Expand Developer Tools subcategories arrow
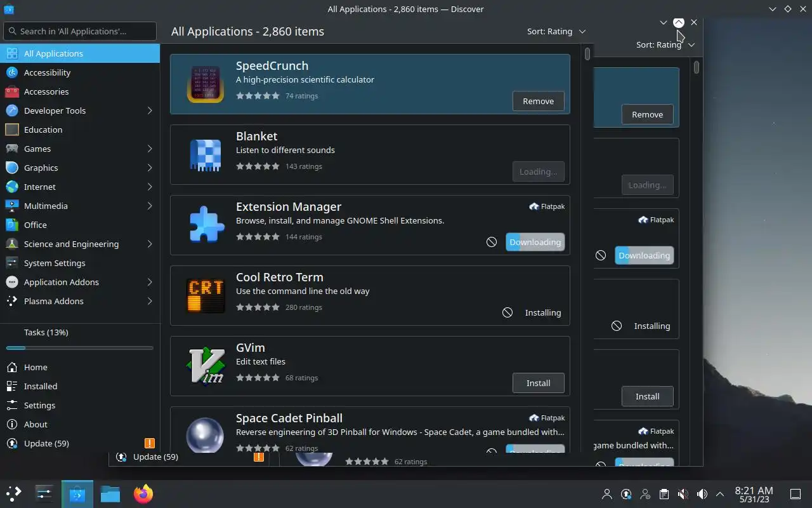812x508 pixels. [150, 110]
